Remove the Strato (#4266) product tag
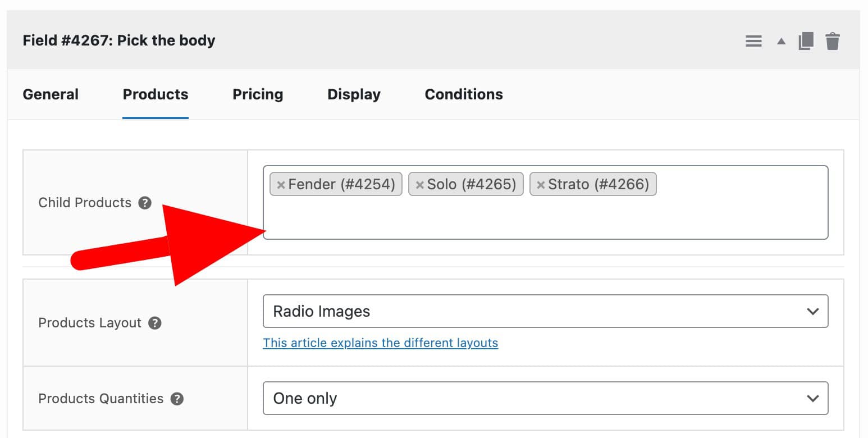This screenshot has height=438, width=868. pos(541,184)
